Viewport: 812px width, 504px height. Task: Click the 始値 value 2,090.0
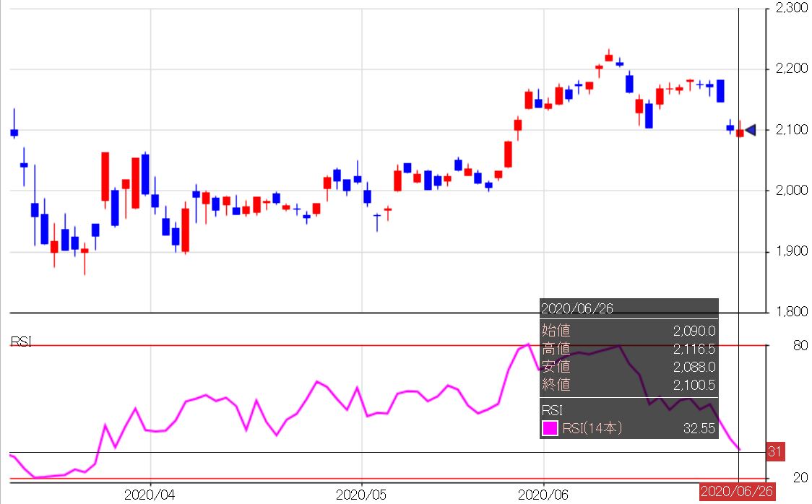click(694, 331)
